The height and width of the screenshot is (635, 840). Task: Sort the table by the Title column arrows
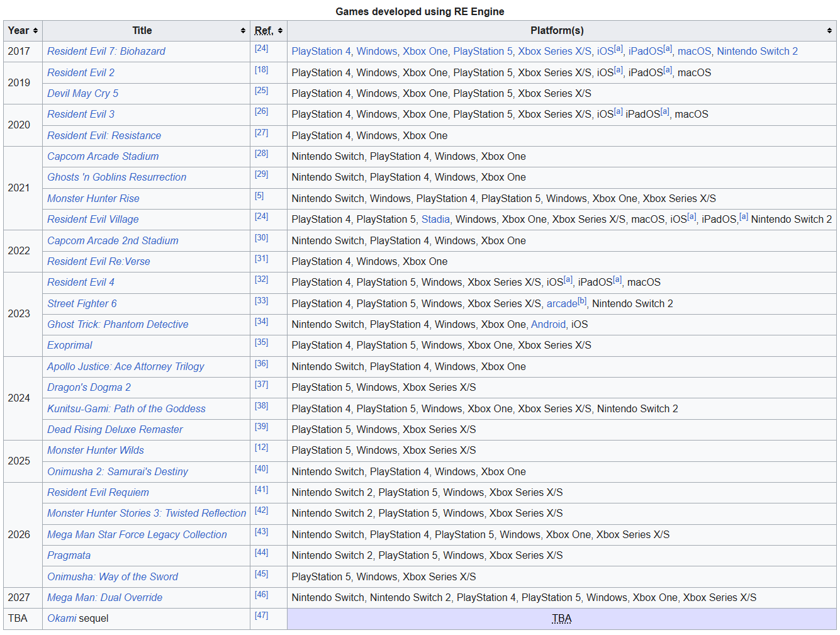pos(243,31)
